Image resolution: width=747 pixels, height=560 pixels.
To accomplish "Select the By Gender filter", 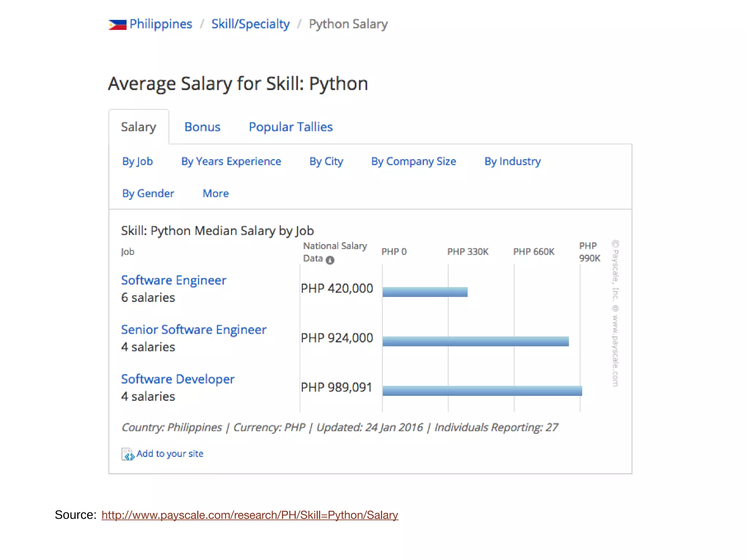I will [148, 193].
